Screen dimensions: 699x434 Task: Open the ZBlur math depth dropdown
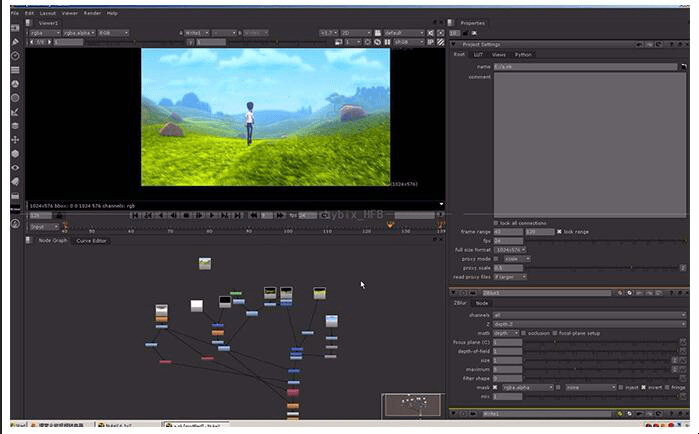point(506,332)
